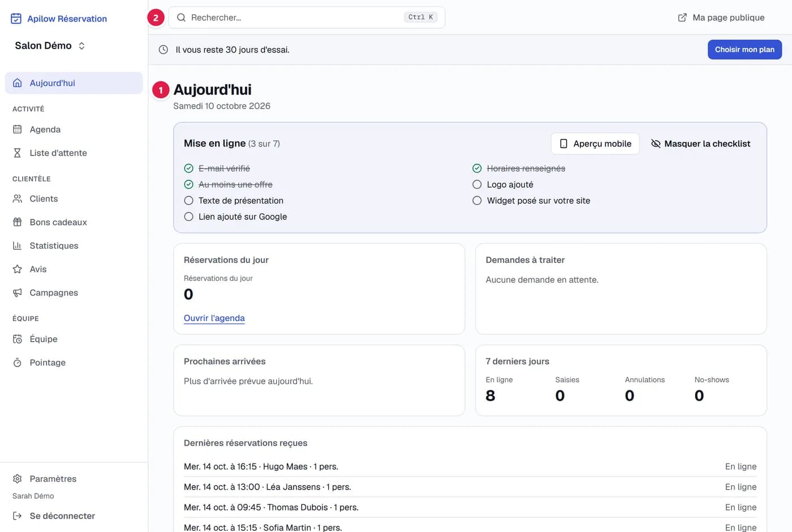Image resolution: width=792 pixels, height=532 pixels.
Task: Open Statistiques page
Action: click(74, 246)
